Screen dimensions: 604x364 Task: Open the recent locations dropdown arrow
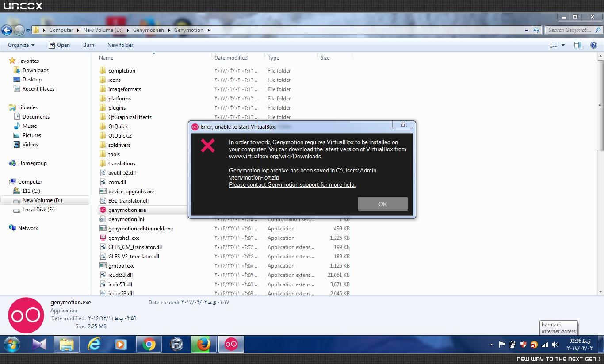click(28, 31)
